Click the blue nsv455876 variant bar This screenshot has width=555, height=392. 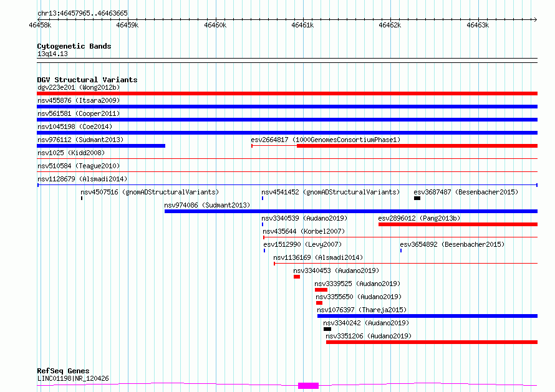(x=287, y=107)
